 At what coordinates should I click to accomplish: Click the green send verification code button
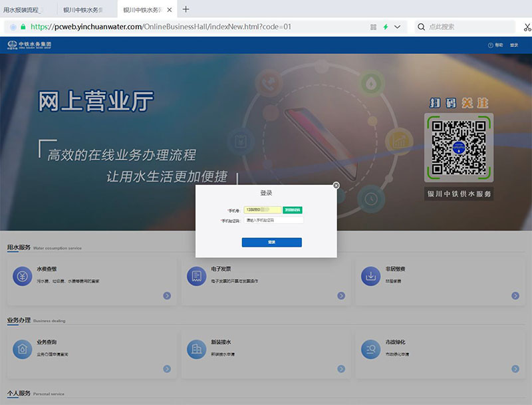pyautogui.click(x=293, y=209)
